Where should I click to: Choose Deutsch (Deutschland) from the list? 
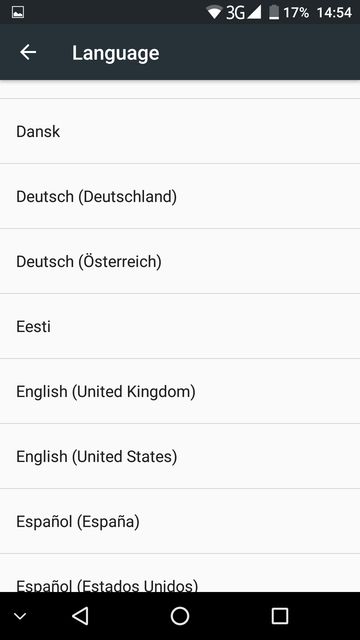(x=180, y=196)
